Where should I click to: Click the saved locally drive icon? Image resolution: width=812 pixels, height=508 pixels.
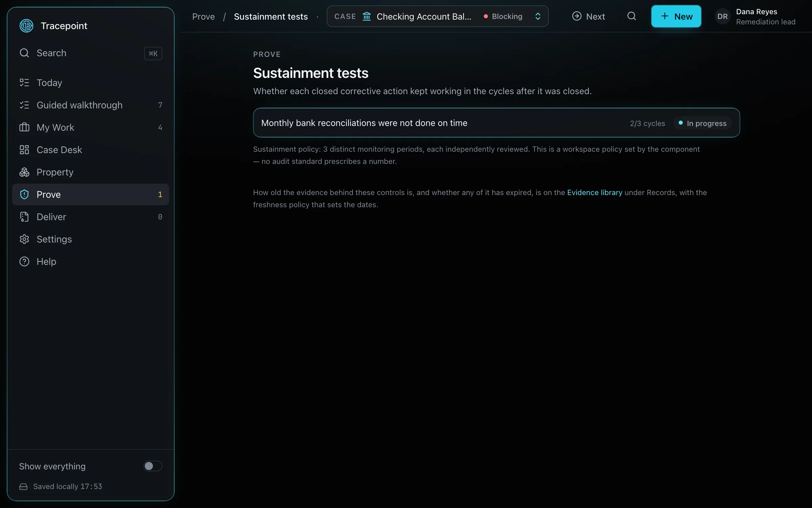point(23,487)
